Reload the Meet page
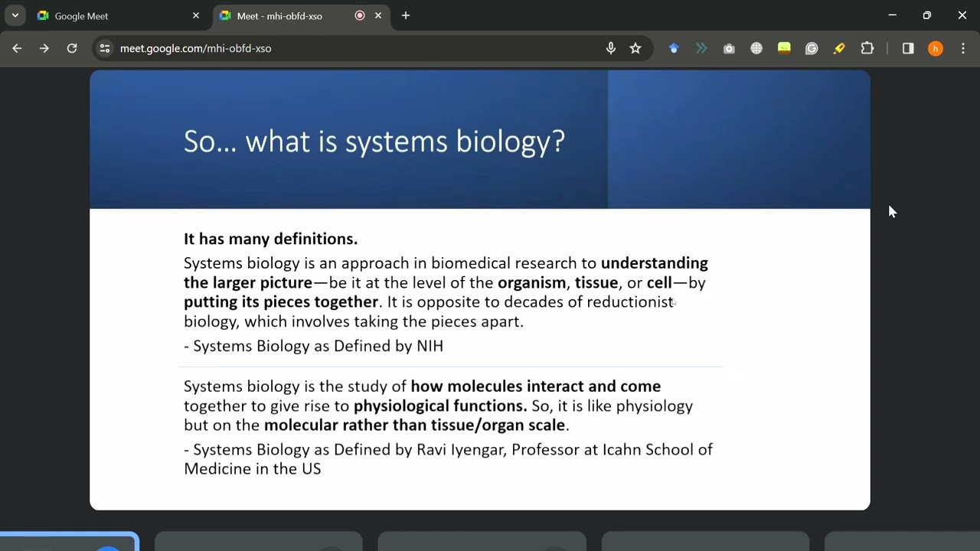Screen dimensions: 980x551 (x=72, y=48)
